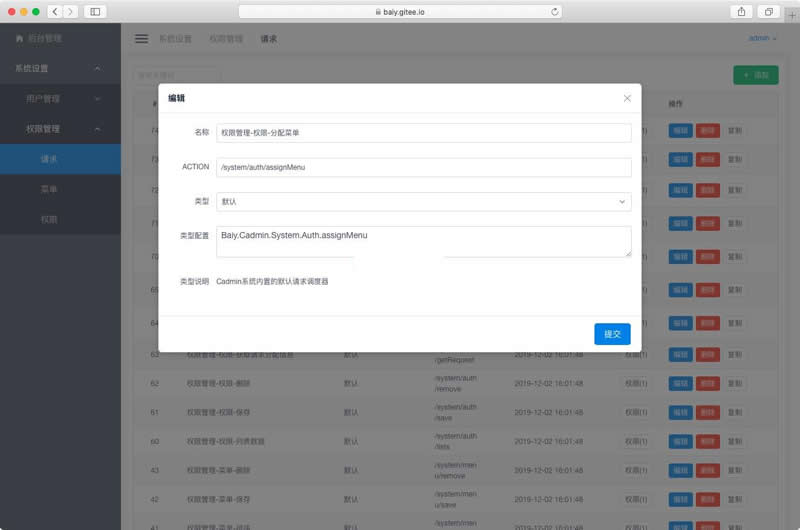Close the 编辑 dialog with the X icon
This screenshot has width=800, height=530.
pos(627,98)
